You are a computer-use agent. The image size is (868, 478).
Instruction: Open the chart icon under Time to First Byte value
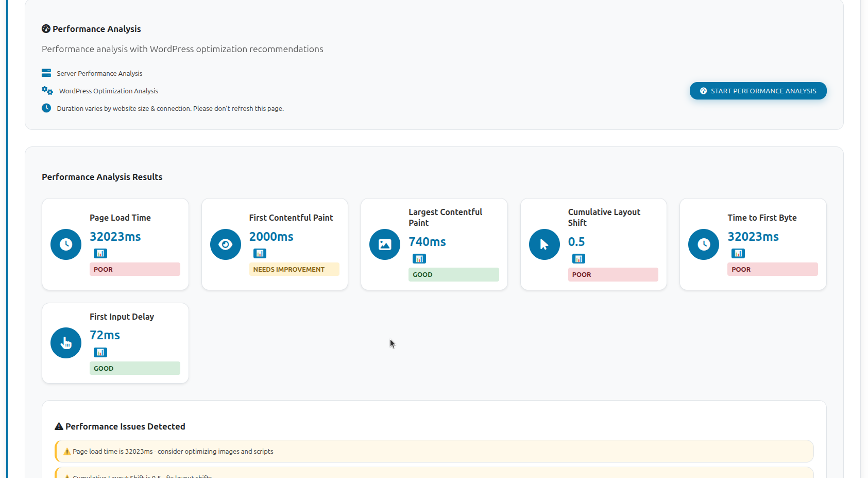pos(738,253)
